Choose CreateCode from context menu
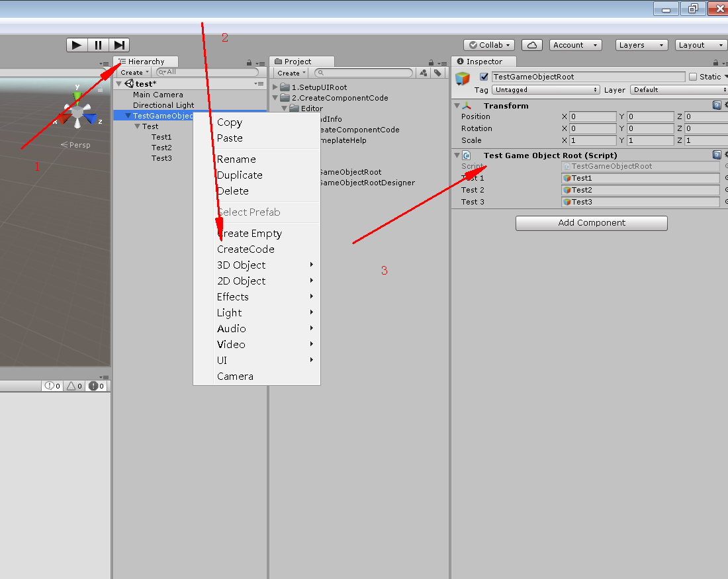728x579 pixels. point(257,249)
